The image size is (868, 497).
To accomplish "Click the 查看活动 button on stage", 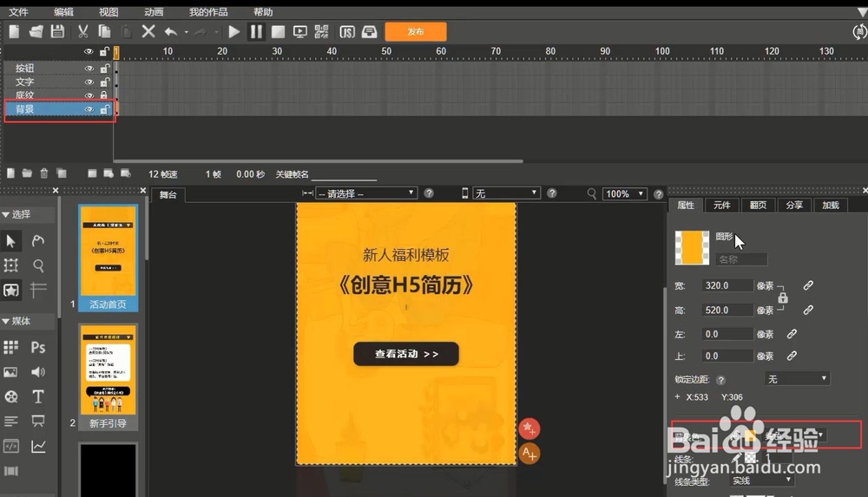I will pos(406,354).
